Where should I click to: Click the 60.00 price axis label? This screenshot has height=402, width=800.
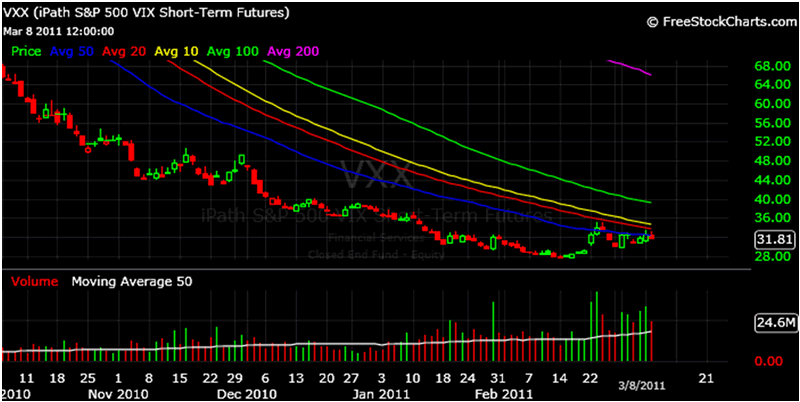[774, 103]
